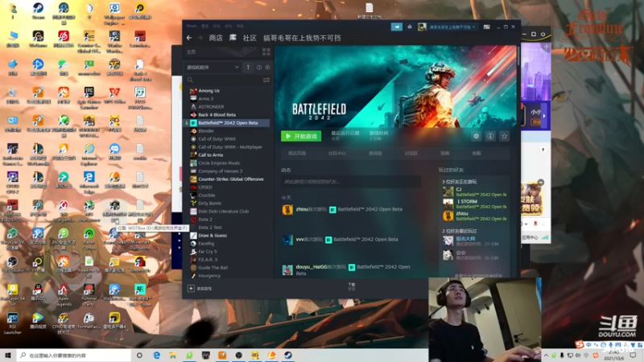Switch to Big Picture mode icon

[x=486, y=27]
